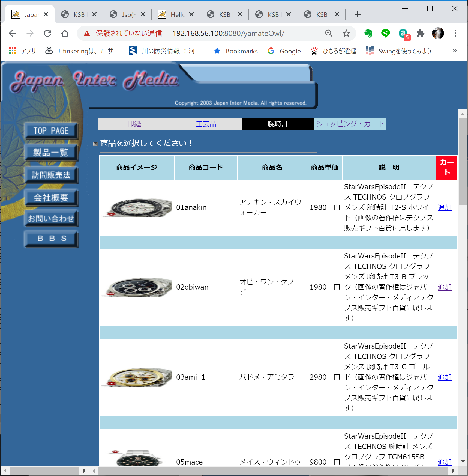The height and width of the screenshot is (476, 468).
Task: Open the Swingを使ってみよう bookmark
Action: 403,51
